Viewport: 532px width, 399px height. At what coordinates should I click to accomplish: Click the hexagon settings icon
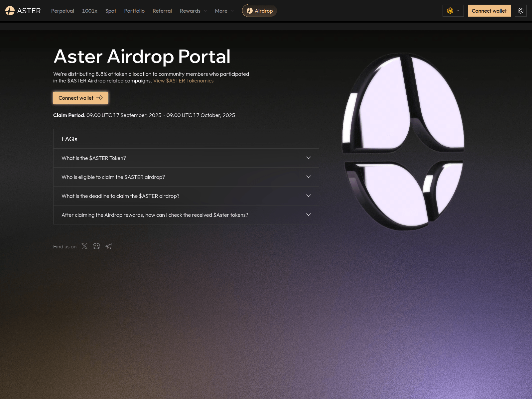pyautogui.click(x=520, y=11)
